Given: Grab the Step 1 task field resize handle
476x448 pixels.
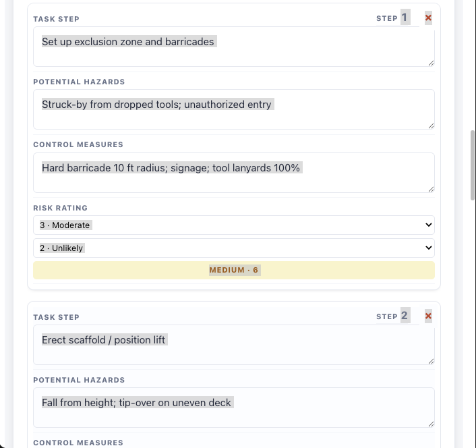Looking at the screenshot, I should click(x=431, y=63).
